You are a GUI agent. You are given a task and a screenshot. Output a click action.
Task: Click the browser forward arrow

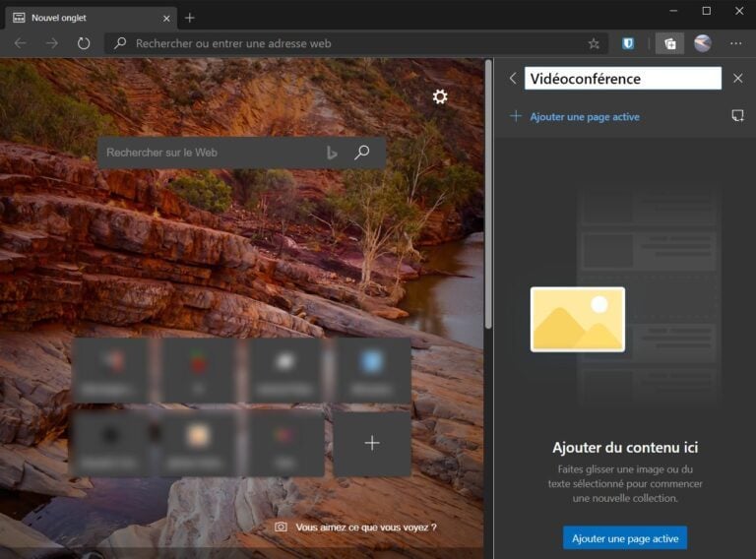pos(51,44)
